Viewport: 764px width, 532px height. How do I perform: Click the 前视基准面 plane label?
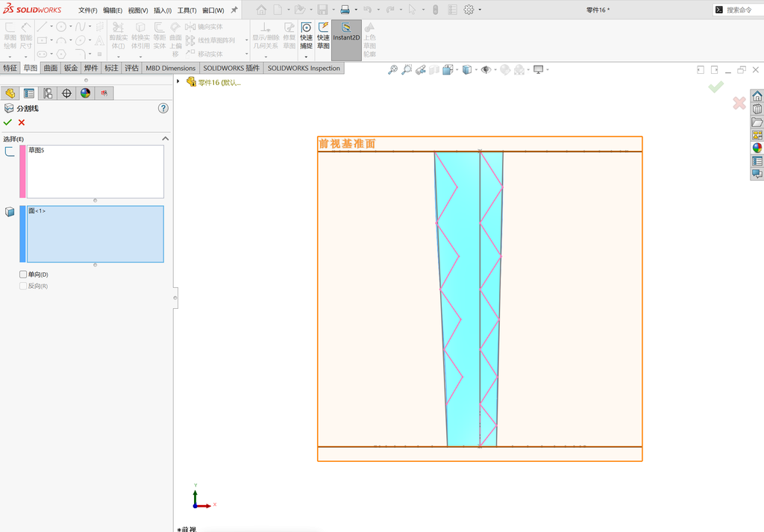347,144
